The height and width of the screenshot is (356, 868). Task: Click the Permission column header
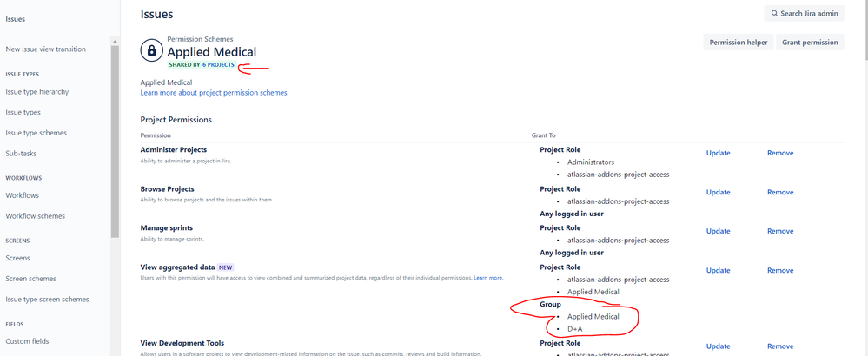[x=156, y=135]
